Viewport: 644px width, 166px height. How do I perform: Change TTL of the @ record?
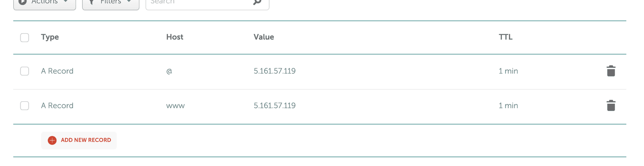pos(508,71)
